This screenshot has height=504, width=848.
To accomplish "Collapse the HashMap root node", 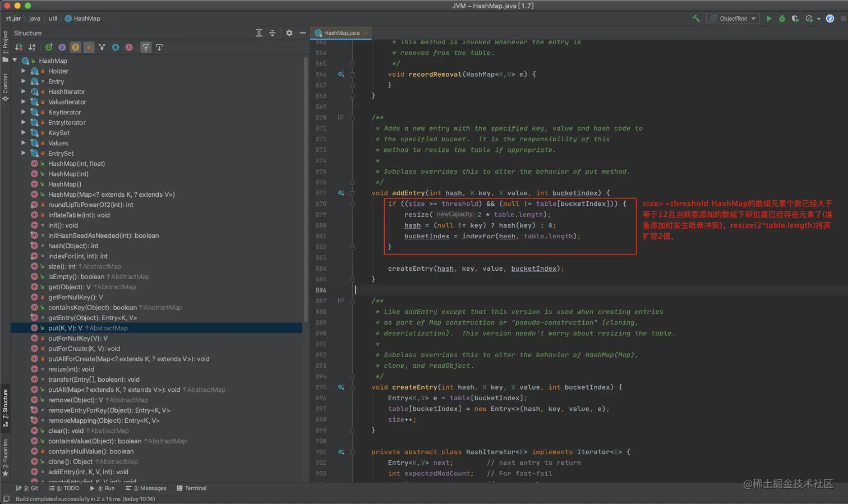I will pos(15,61).
